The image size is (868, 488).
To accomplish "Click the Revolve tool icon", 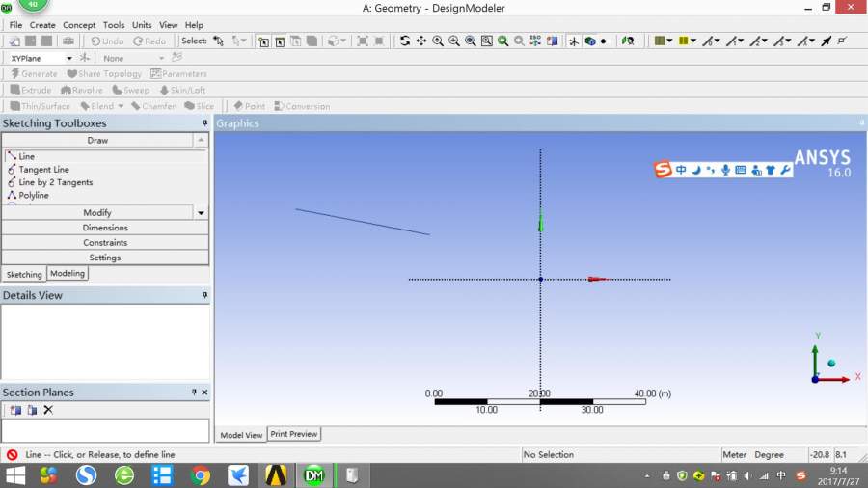I will [x=66, y=90].
